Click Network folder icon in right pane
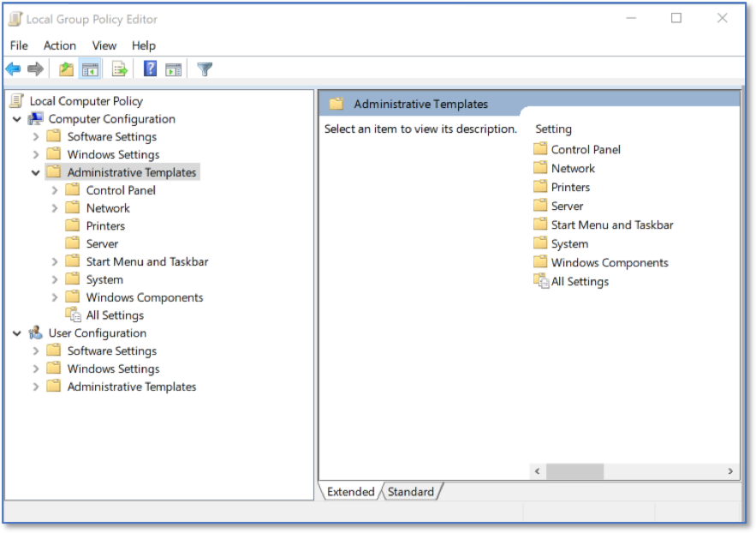 click(540, 167)
